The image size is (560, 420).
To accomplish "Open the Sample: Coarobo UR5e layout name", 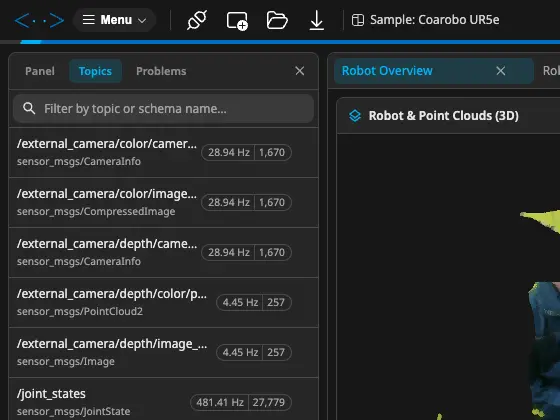I will (x=434, y=20).
